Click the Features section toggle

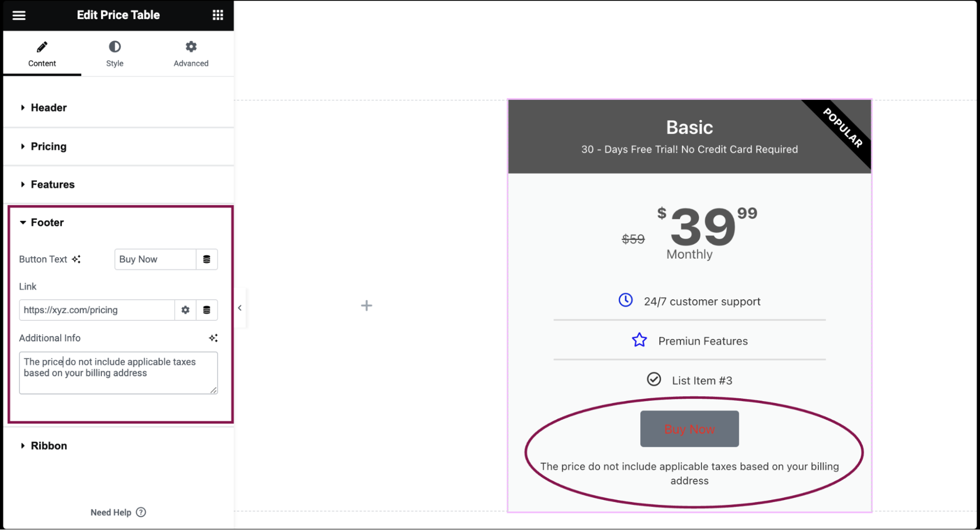click(x=53, y=184)
